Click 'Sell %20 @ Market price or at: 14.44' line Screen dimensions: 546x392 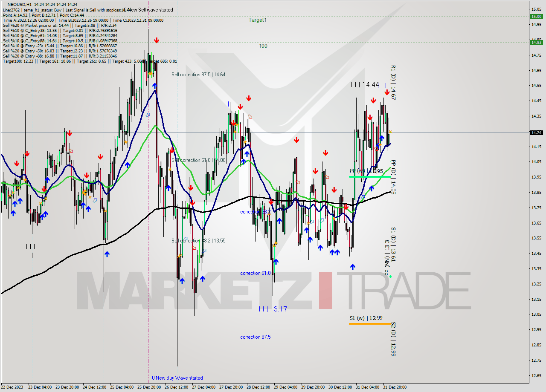60,25
